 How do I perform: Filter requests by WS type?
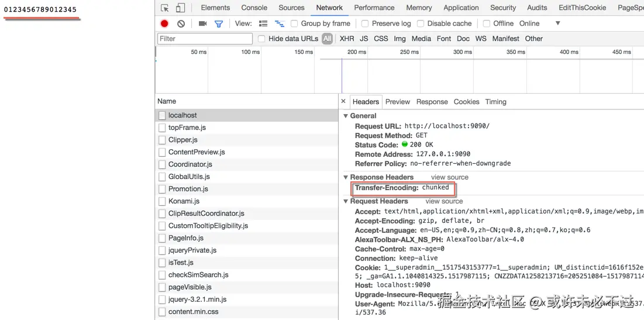tap(481, 39)
